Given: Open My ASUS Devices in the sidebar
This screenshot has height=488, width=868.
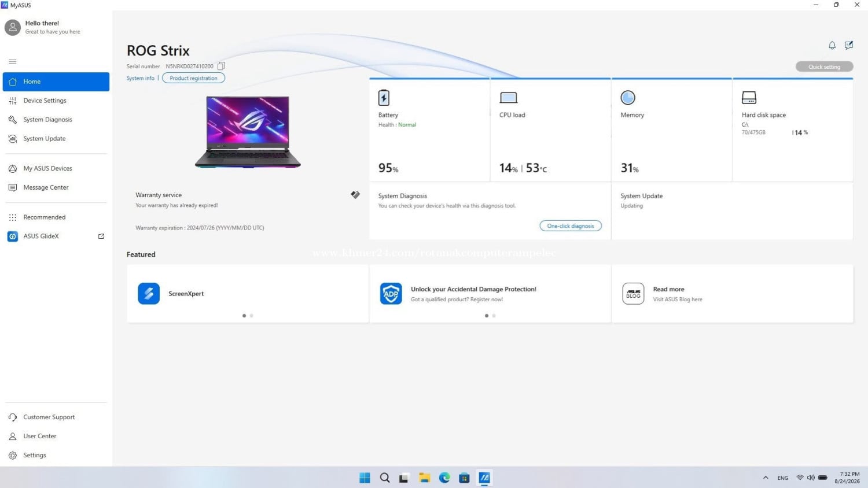Looking at the screenshot, I should tap(56, 168).
